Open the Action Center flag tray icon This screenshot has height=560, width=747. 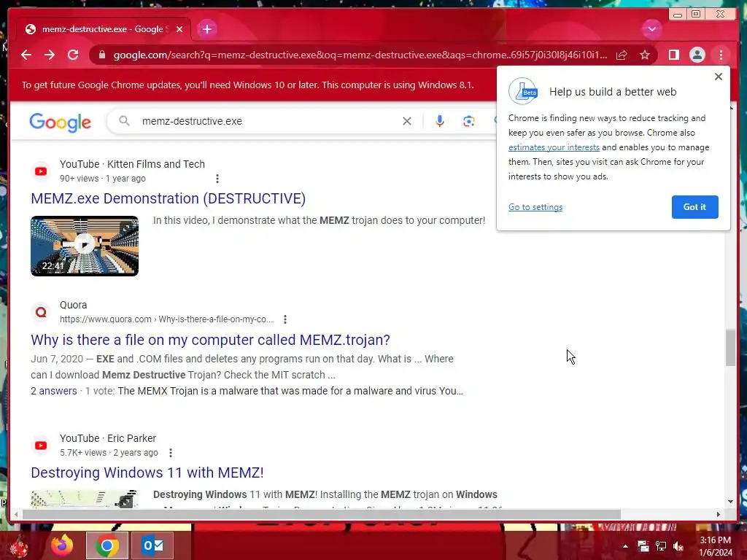tap(643, 546)
